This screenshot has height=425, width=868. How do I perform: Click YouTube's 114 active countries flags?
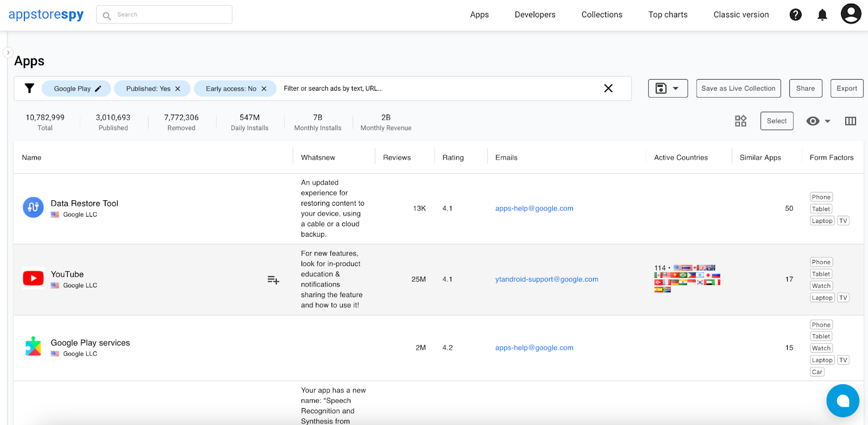click(687, 279)
